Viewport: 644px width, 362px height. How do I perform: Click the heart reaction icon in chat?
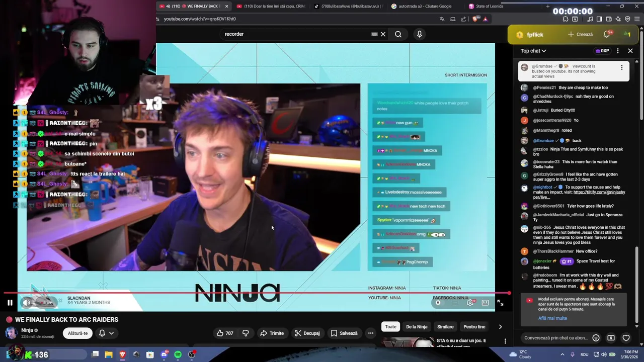[x=626, y=338]
